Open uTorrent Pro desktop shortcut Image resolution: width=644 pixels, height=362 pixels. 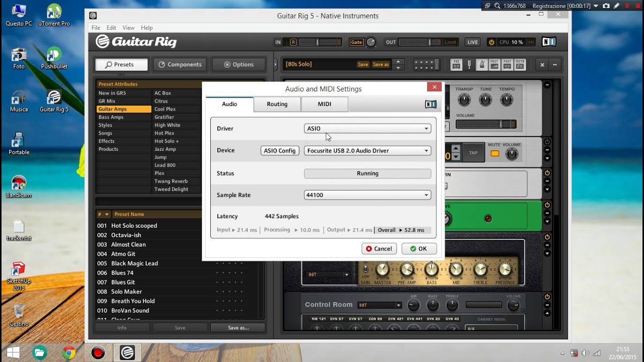click(54, 16)
